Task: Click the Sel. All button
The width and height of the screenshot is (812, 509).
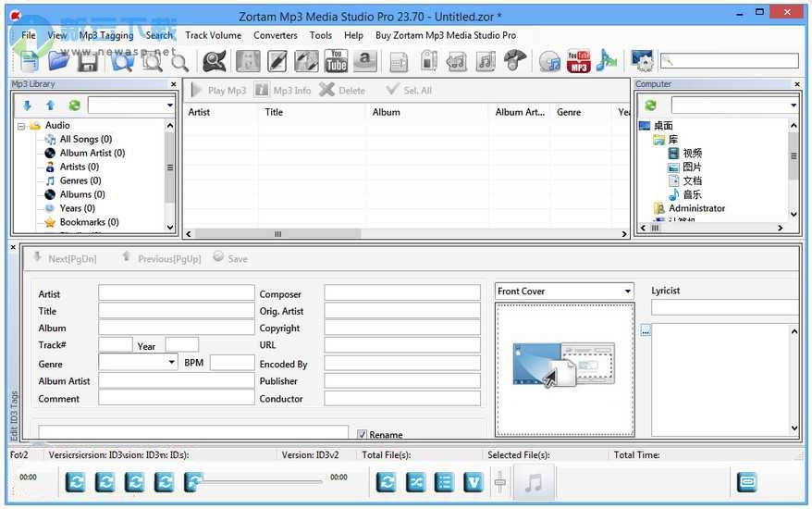Action: click(x=409, y=90)
